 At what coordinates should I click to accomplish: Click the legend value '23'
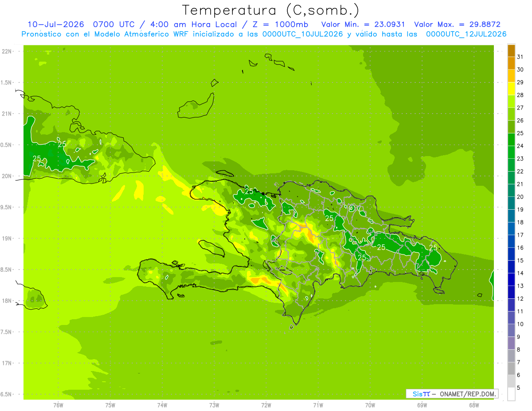(520, 159)
